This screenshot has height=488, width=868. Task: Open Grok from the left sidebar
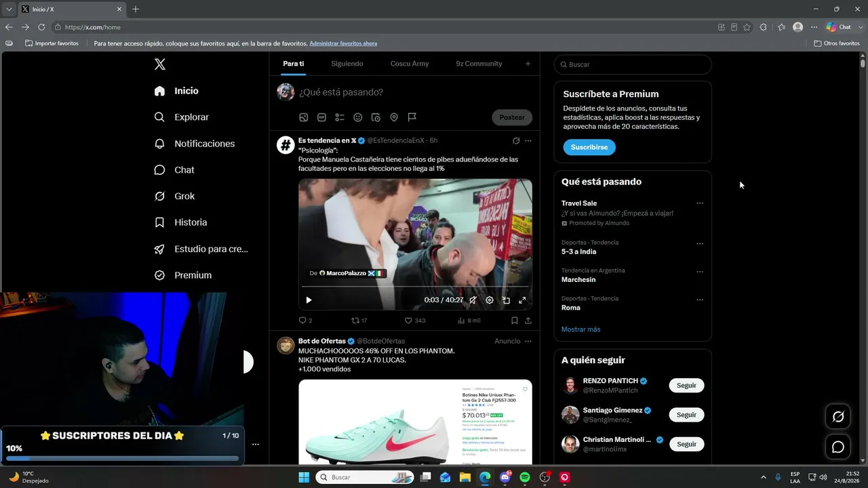175,197
